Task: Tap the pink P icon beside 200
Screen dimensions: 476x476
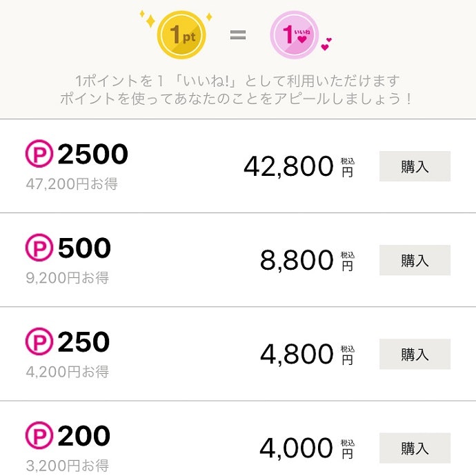Action: (39, 436)
